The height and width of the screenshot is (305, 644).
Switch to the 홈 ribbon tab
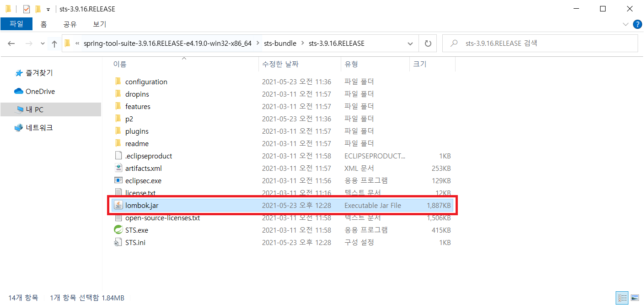coord(43,24)
